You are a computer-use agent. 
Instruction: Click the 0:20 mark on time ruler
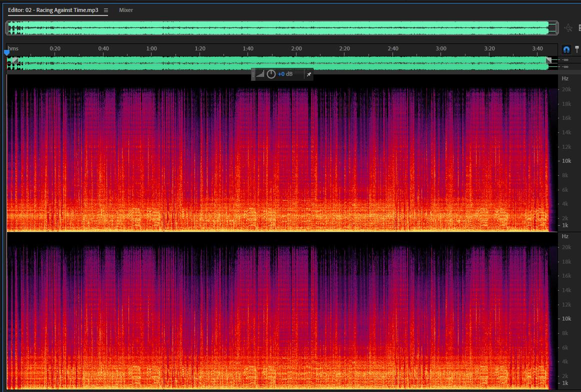coord(55,48)
